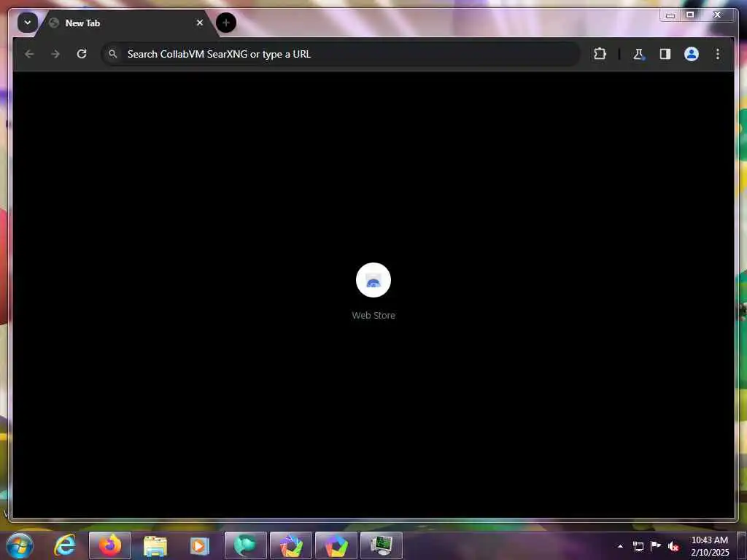Switch to pentagon-logo browser taskbar icon
Image resolution: width=747 pixels, height=560 pixels.
tap(336, 545)
